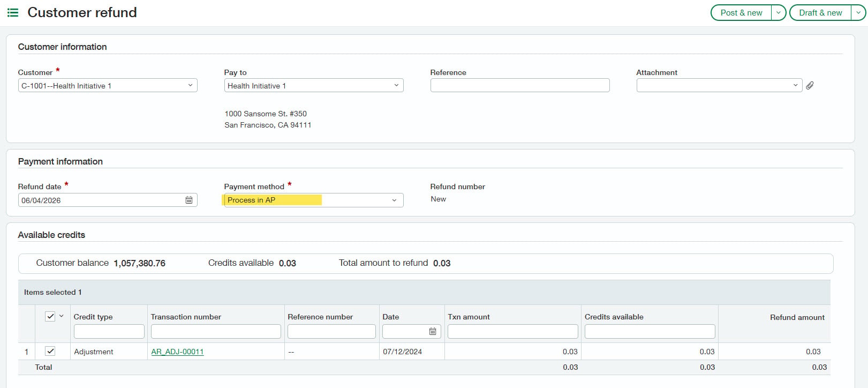Open the AR_ADJ-00011 transaction link
868x388 pixels.
(177, 352)
